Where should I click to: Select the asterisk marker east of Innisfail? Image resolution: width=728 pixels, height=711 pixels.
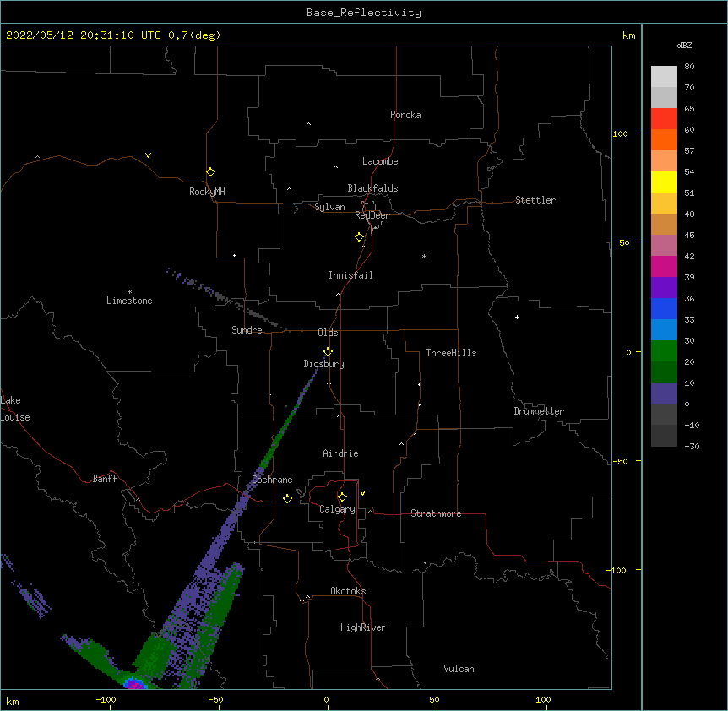click(424, 256)
